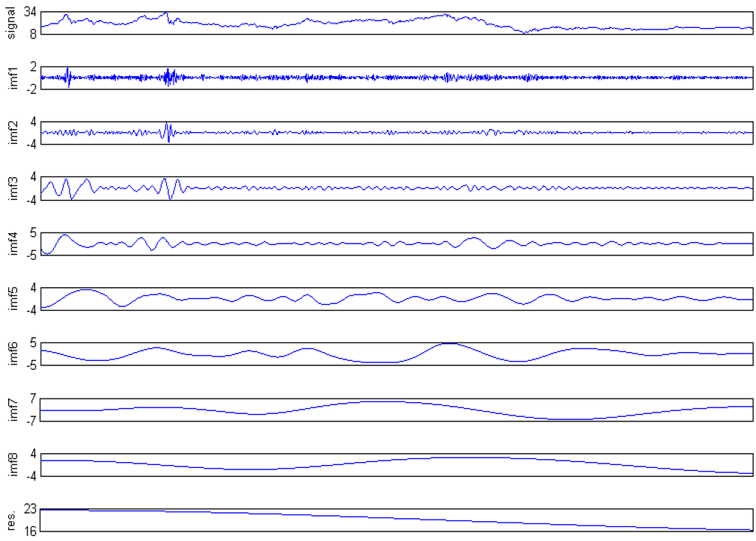This screenshot has width=756, height=541.
Task: Select the 'imf8' axis label
Action: (x=13, y=465)
